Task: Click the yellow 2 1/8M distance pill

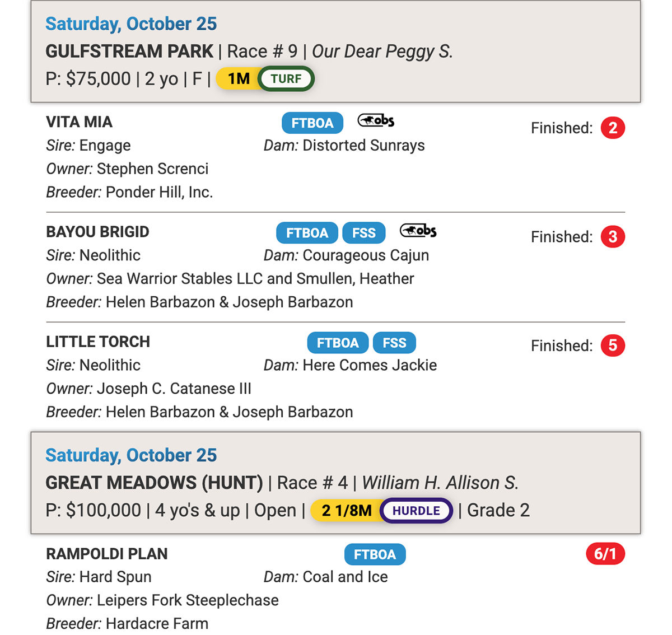Action: [346, 511]
